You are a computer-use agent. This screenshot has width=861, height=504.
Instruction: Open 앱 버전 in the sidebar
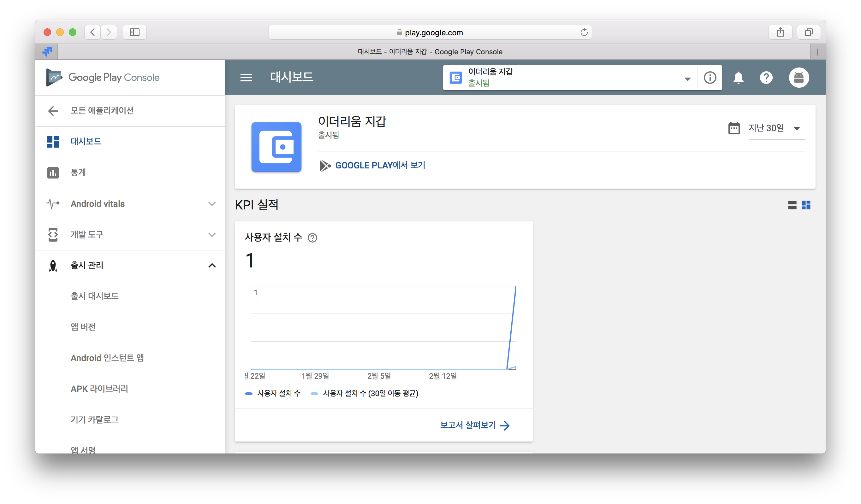pos(83,327)
